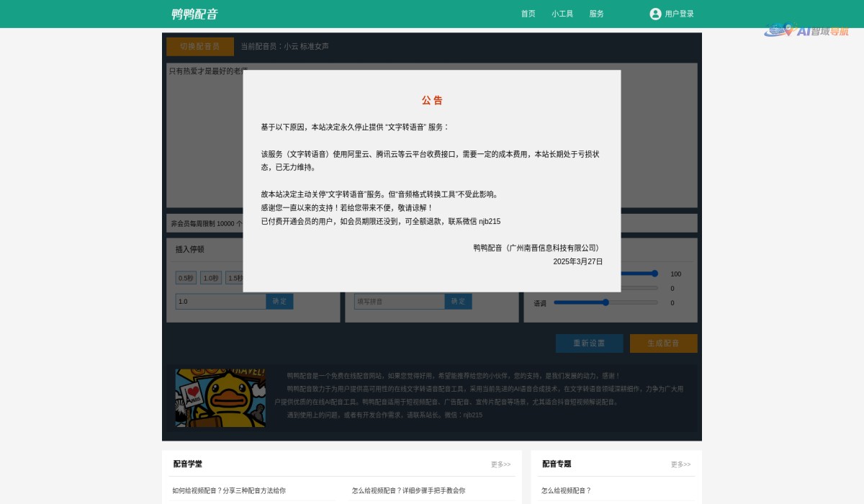Image resolution: width=864 pixels, height=504 pixels.
Task: Open the 小工具 menu item
Action: point(562,13)
